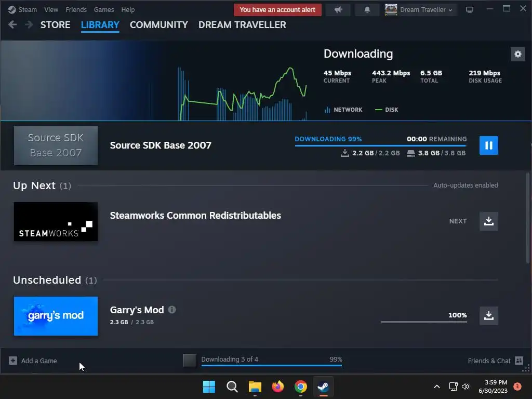
Task: Click the Garry's Mod title
Action: tap(137, 310)
